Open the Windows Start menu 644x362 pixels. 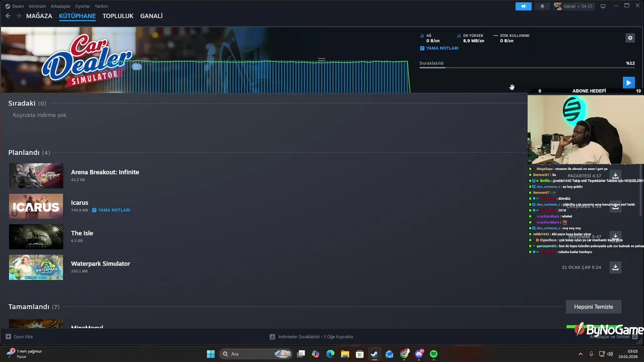[211, 354]
